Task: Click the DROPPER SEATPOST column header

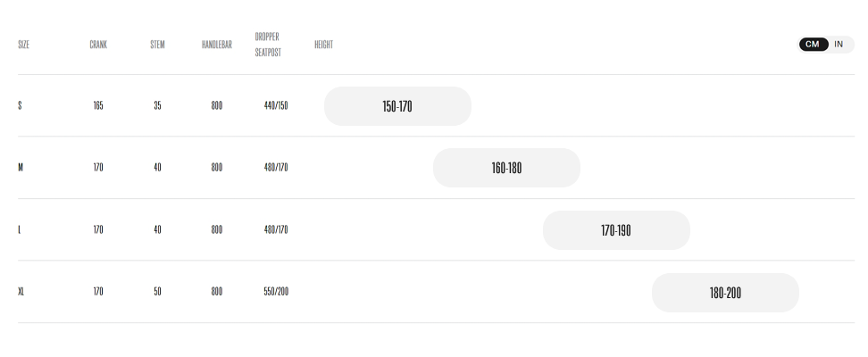Action: [268, 45]
